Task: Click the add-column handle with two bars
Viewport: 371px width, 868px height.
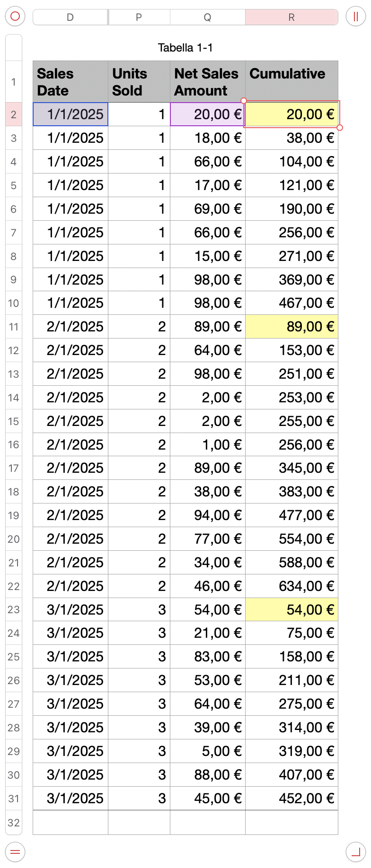Action: point(355,17)
